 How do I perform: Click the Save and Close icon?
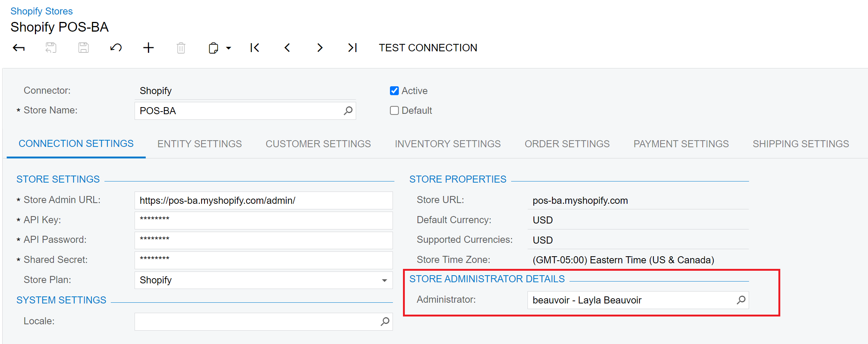(x=51, y=48)
